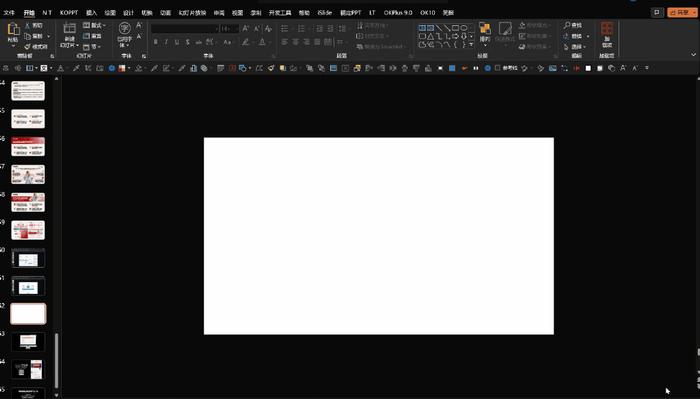Open the Change Case (Aa) dropdown

tap(228, 42)
